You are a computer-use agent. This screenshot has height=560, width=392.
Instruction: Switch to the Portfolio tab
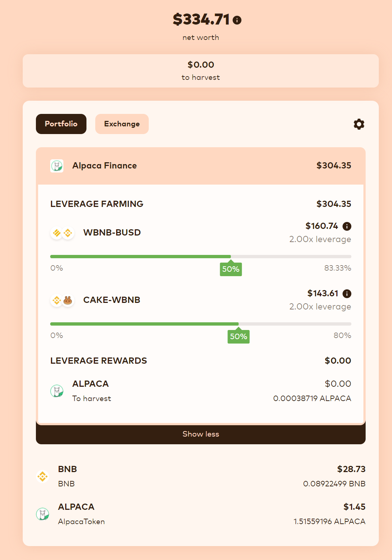click(61, 124)
